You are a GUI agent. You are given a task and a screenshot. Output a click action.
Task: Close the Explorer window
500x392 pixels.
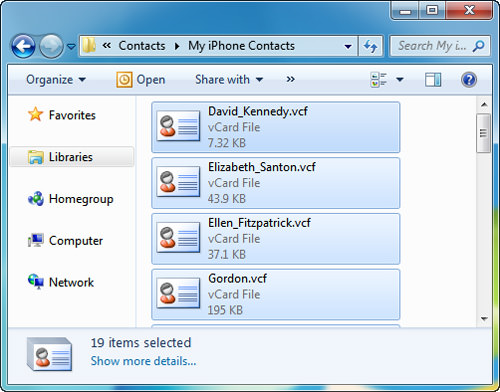(469, 10)
